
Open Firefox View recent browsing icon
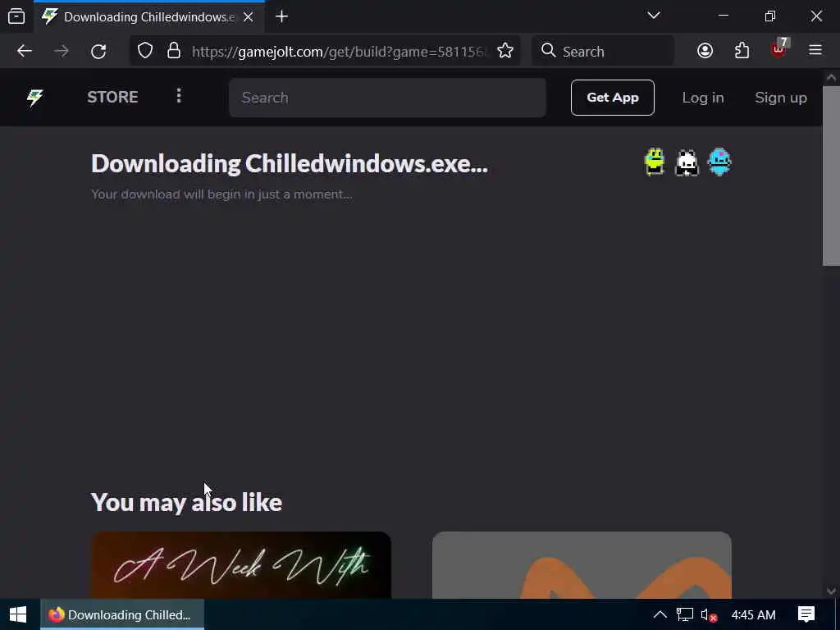point(16,16)
